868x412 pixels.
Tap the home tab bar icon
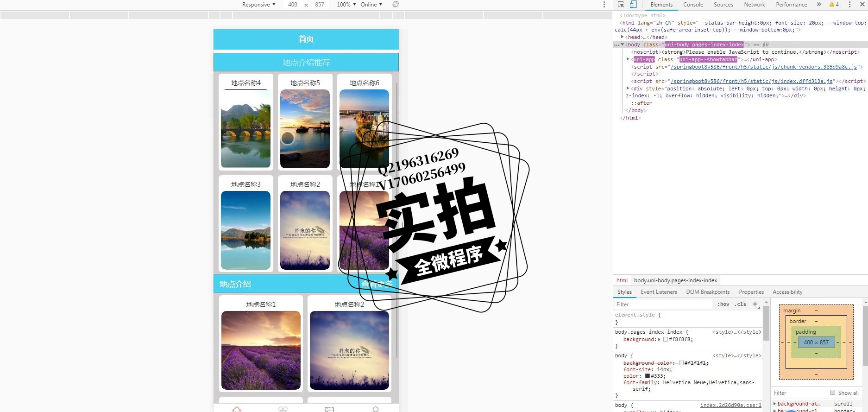pyautogui.click(x=237, y=409)
